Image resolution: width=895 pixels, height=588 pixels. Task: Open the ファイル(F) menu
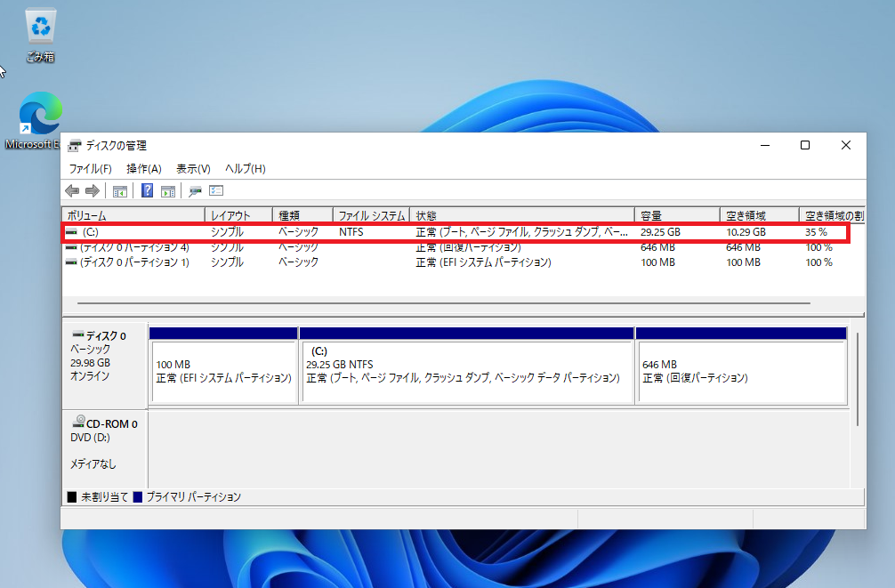[x=90, y=169]
